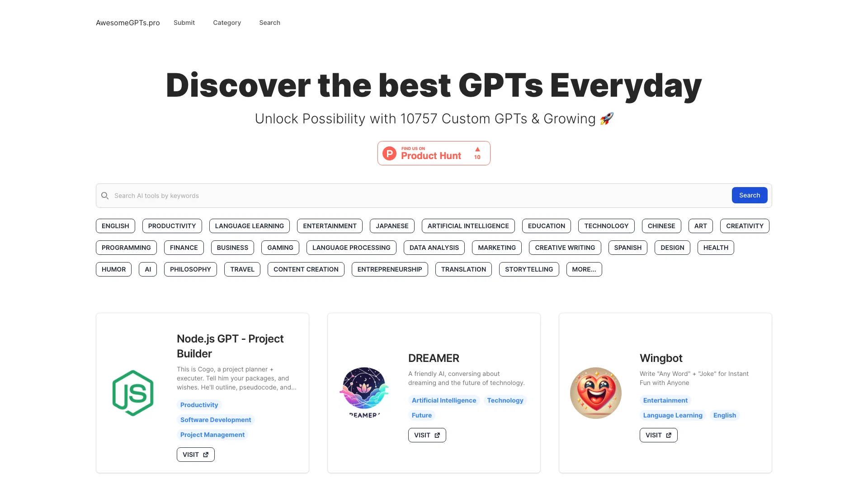The image size is (868, 488).
Task: Open the Category navigation menu
Action: point(226,23)
